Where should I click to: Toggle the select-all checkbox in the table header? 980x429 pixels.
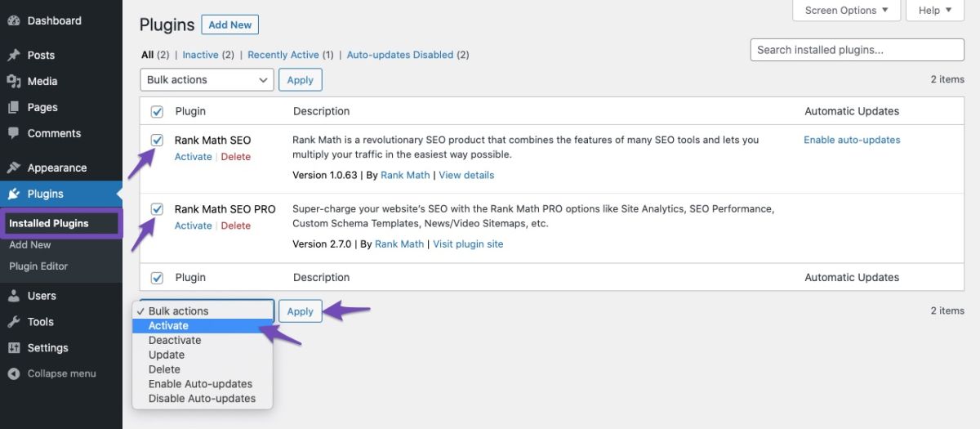pyautogui.click(x=158, y=111)
